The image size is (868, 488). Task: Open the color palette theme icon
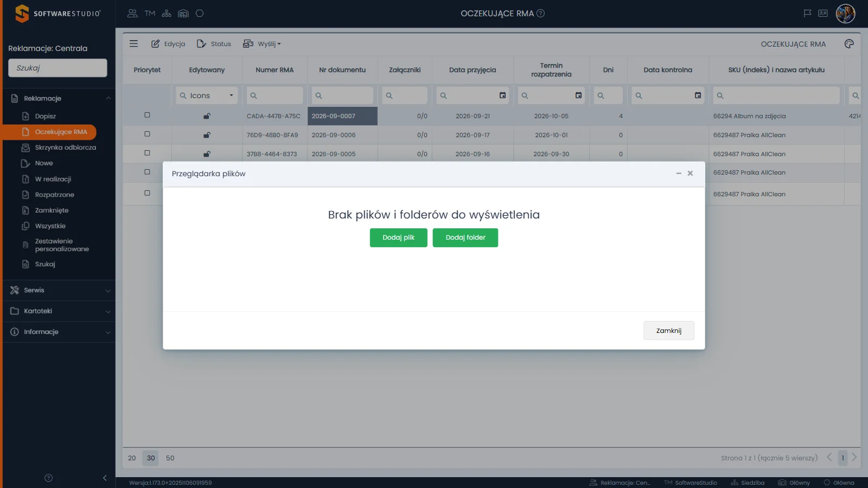(849, 44)
